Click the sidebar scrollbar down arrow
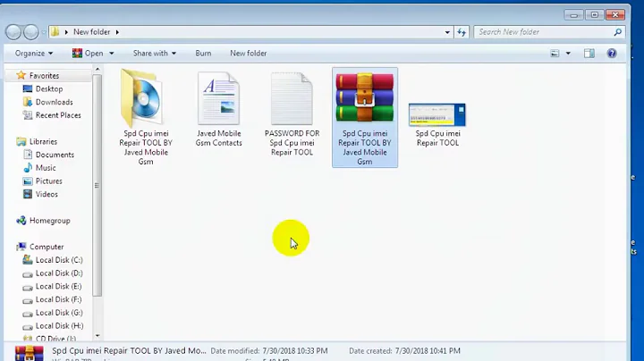 97,336
